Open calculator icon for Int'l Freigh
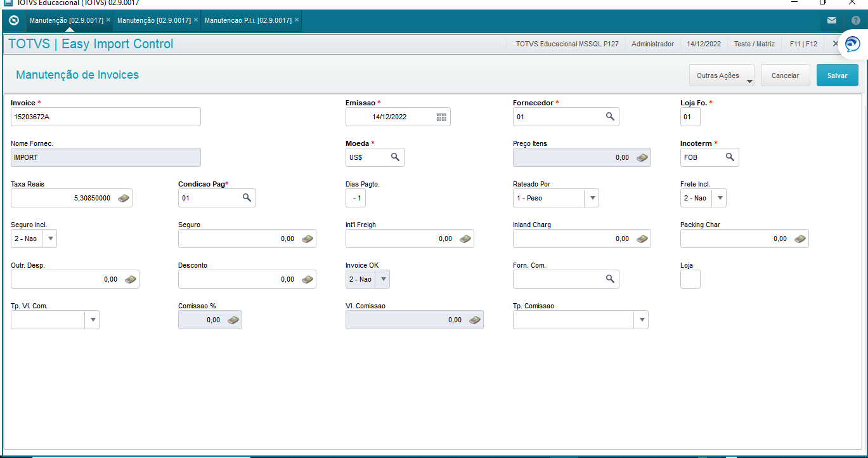Image resolution: width=868 pixels, height=458 pixels. [x=465, y=239]
